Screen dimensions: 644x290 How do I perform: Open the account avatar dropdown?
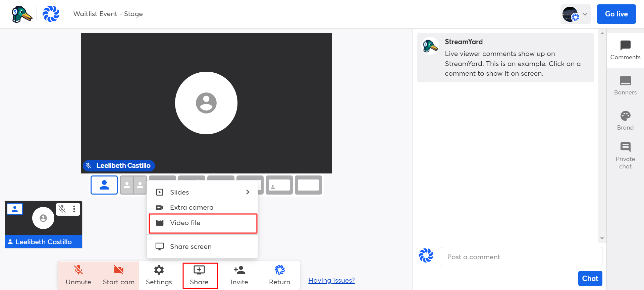pyautogui.click(x=575, y=14)
